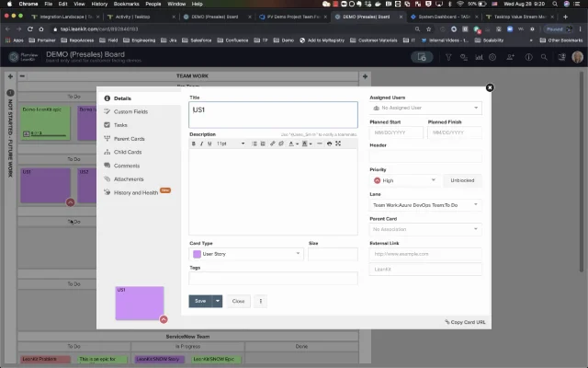The height and width of the screenshot is (368, 588).
Task: Open the Chrome Bookmarks menu
Action: (x=127, y=4)
